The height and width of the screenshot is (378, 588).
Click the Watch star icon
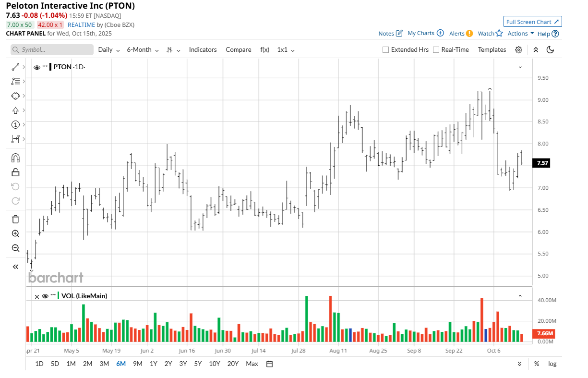click(x=499, y=33)
